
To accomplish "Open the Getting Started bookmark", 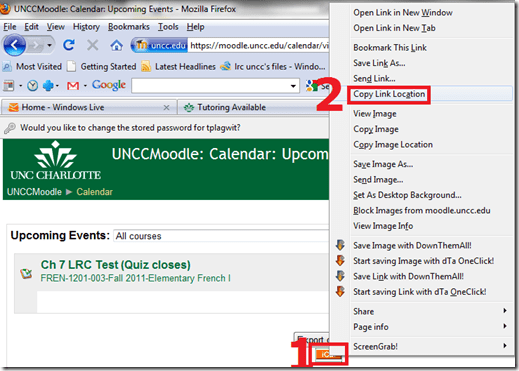I will click(x=102, y=66).
